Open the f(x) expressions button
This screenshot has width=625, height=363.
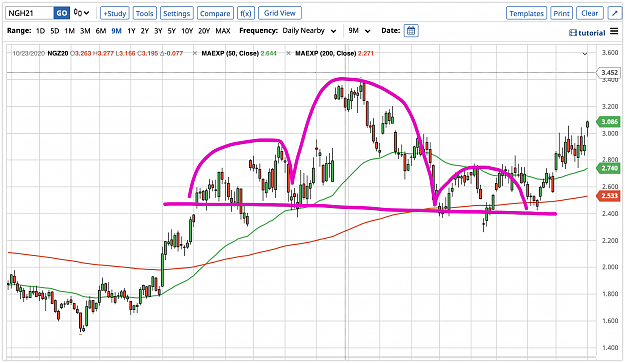(246, 13)
